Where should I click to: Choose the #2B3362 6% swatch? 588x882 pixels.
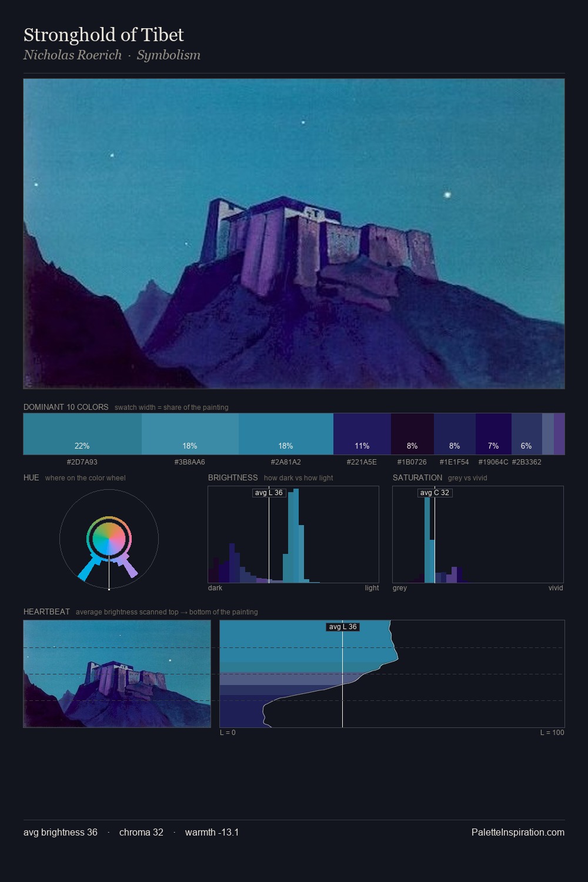[x=526, y=434]
